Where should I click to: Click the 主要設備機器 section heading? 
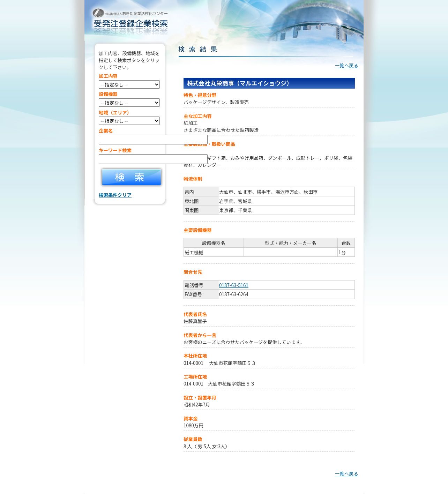(x=198, y=230)
